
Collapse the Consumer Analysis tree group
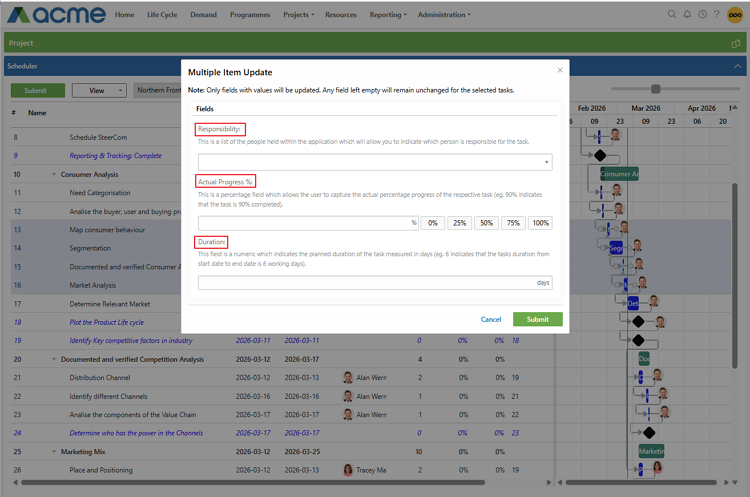coord(52,174)
